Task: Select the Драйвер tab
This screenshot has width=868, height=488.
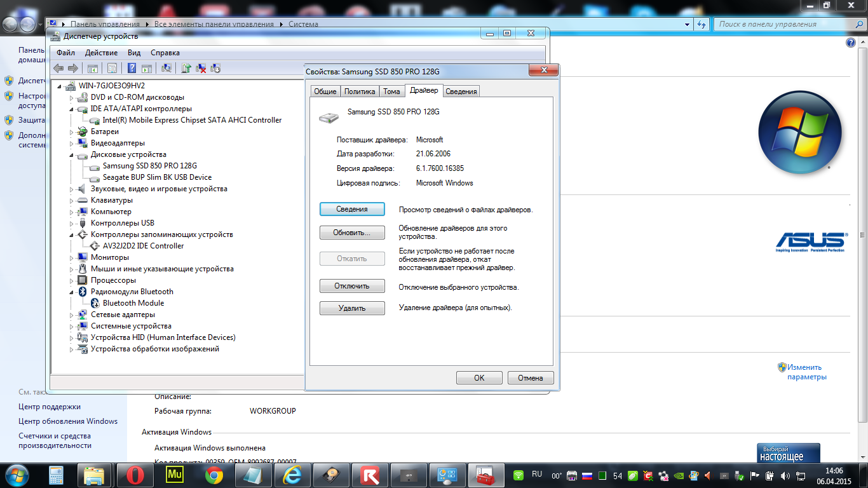Action: pyautogui.click(x=424, y=90)
